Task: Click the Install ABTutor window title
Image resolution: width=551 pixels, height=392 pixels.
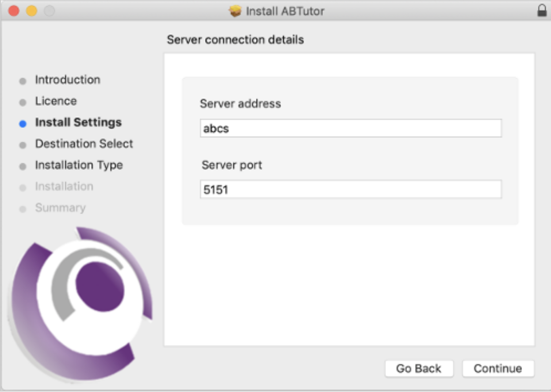Action: [285, 11]
